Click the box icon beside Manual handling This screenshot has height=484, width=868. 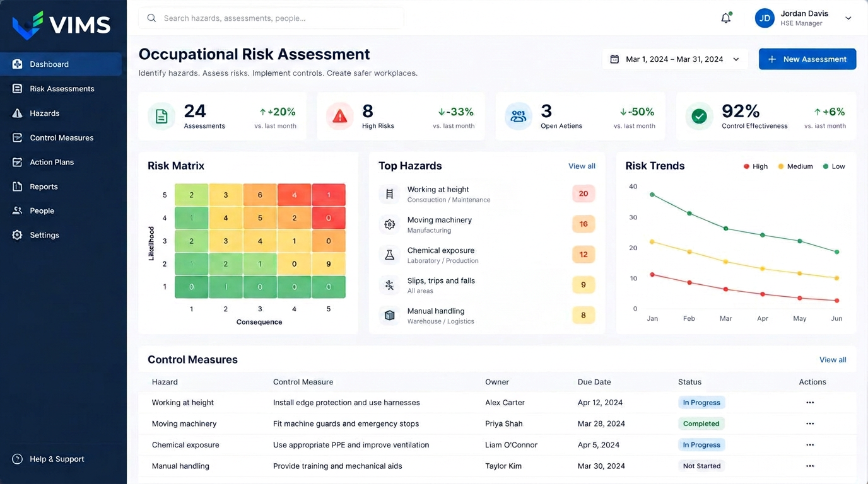tap(389, 315)
